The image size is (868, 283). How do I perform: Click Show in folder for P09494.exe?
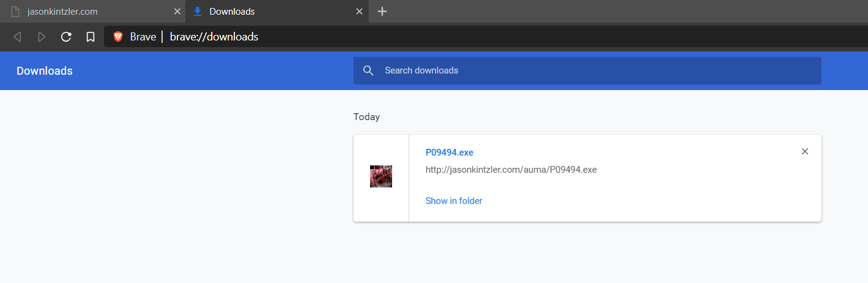454,201
